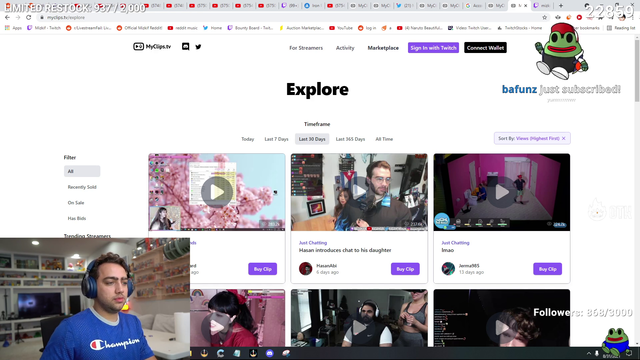The image size is (640, 360).
Task: Select the Today timeframe
Action: (247, 139)
